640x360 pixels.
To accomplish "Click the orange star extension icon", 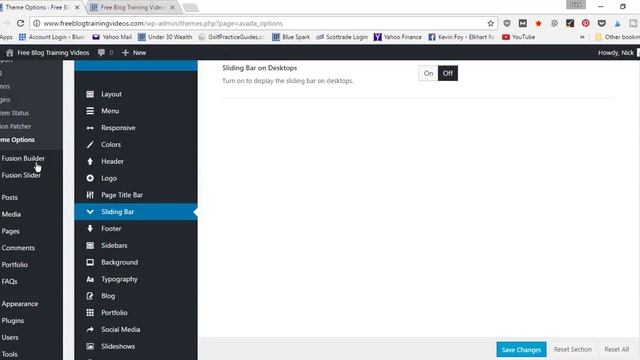I will pos(538,23).
